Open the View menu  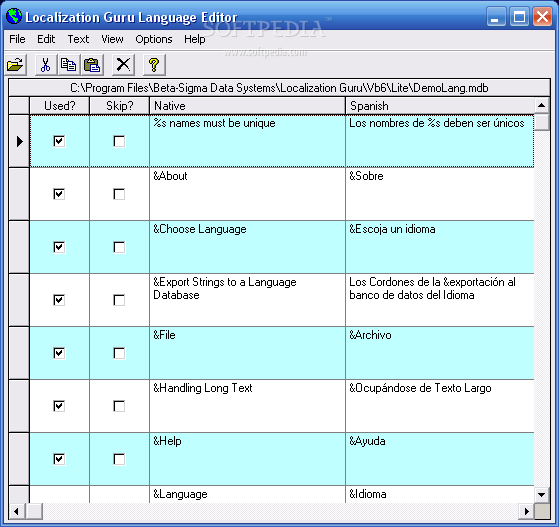[112, 39]
